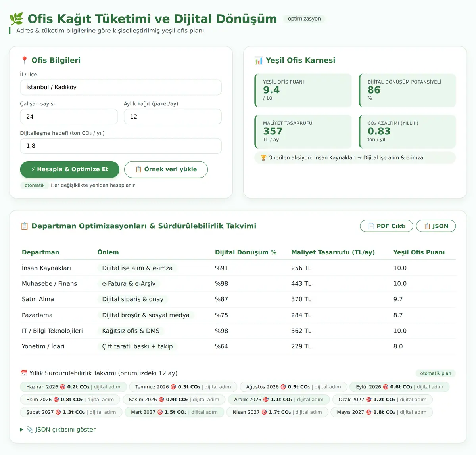Open the Şubat 2027 timeline chip
Image resolution: width=476 pixels, height=455 pixels.
point(71,412)
